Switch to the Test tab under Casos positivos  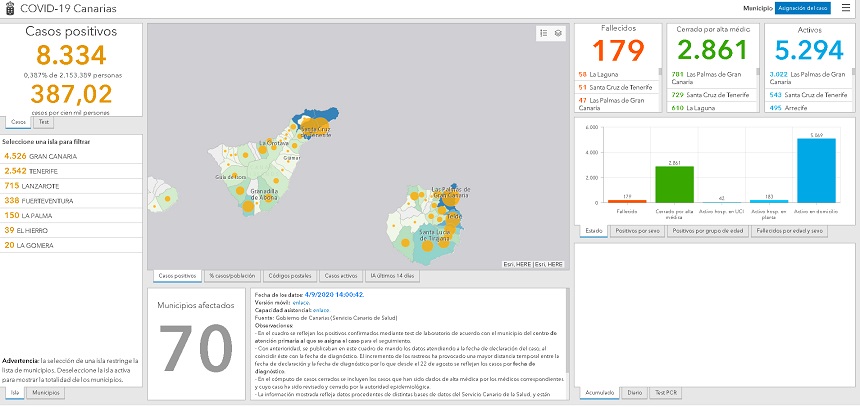pyautogui.click(x=44, y=121)
